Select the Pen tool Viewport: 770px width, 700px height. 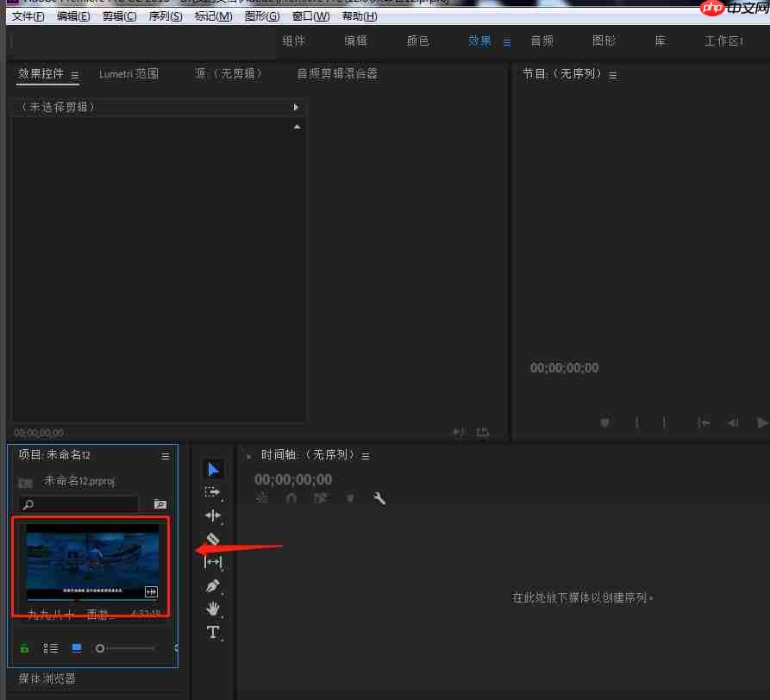click(x=213, y=586)
